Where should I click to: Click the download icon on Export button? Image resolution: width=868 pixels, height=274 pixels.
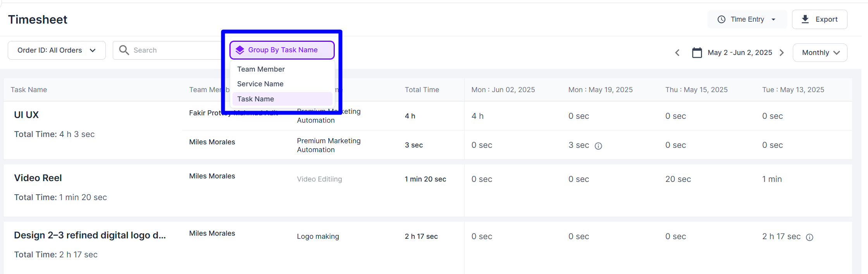click(805, 19)
